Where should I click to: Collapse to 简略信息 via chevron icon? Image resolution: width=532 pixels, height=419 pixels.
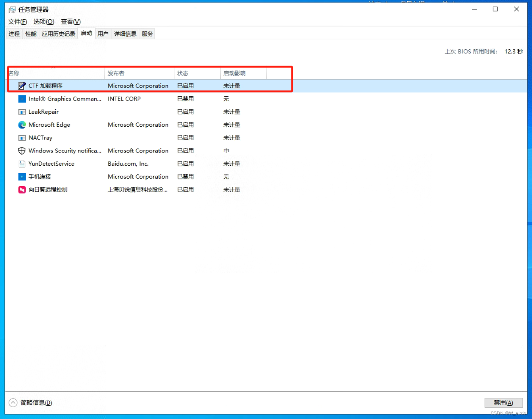(13, 402)
